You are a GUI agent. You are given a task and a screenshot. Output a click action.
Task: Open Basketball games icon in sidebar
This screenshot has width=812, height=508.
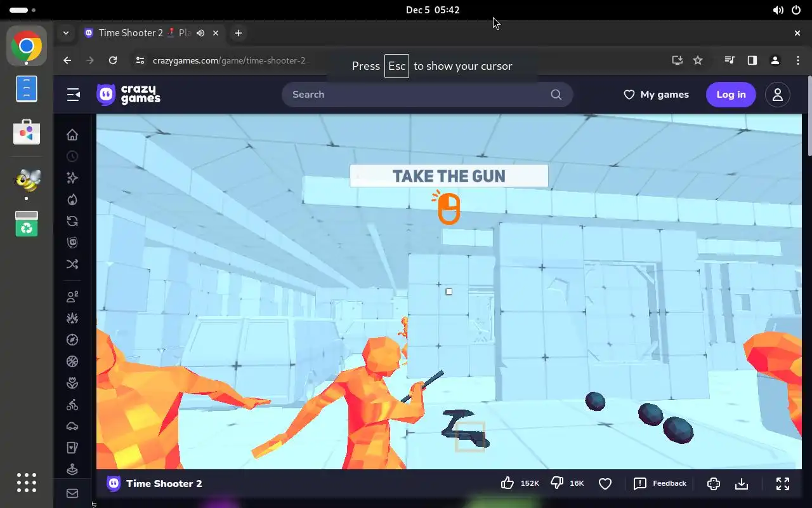click(72, 361)
